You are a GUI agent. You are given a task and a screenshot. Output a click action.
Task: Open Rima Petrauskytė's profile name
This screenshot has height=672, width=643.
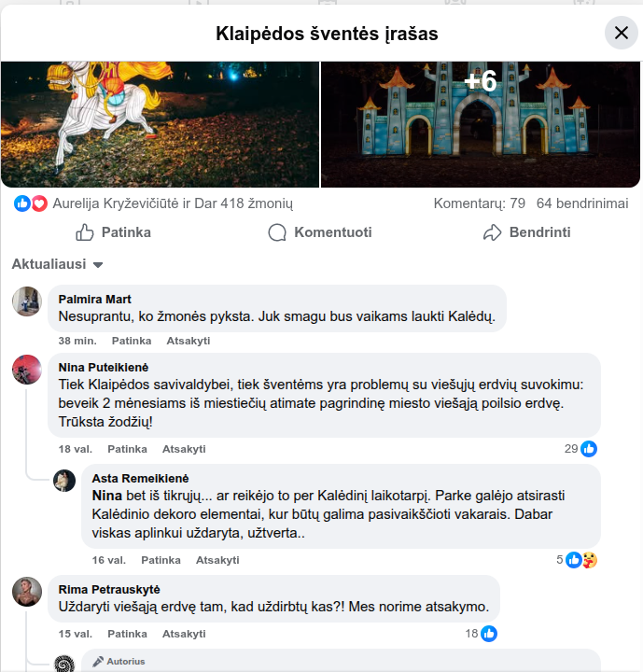(109, 589)
